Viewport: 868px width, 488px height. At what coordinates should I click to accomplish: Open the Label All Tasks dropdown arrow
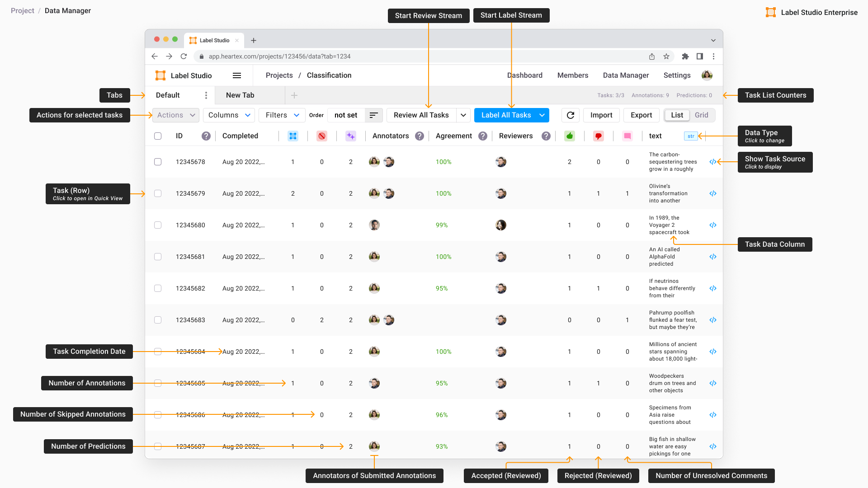point(542,115)
